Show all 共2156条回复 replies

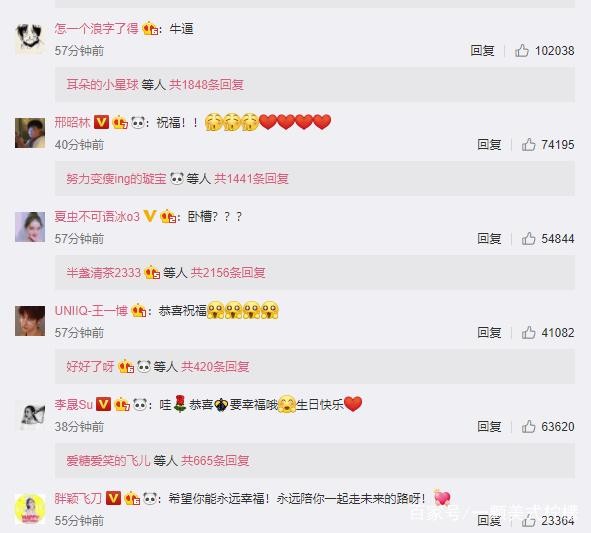pos(228,273)
